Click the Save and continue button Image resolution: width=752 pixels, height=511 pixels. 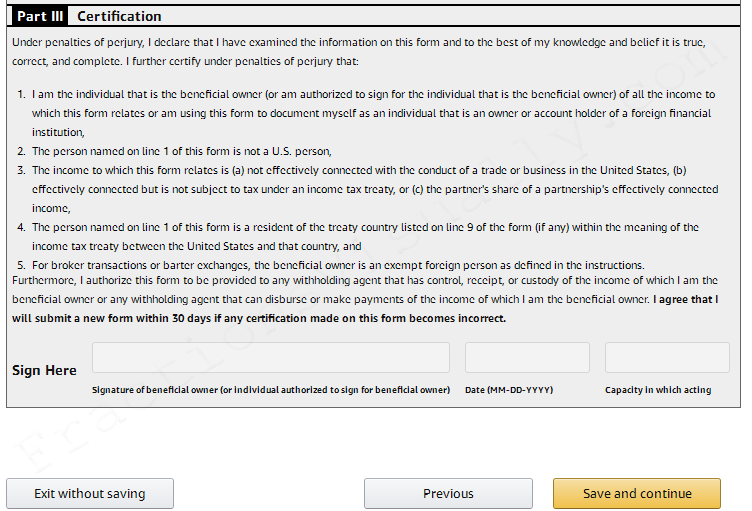tap(636, 493)
